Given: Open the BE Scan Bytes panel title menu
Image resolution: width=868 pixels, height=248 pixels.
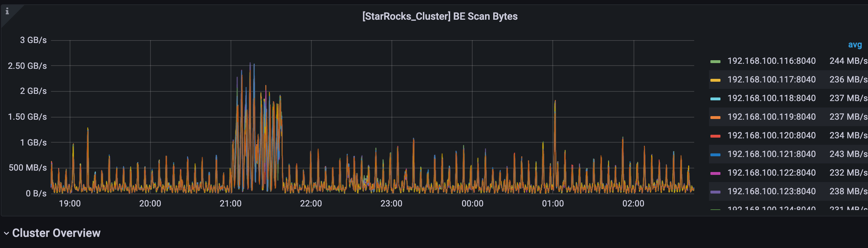Looking at the screenshot, I should pyautogui.click(x=440, y=16).
